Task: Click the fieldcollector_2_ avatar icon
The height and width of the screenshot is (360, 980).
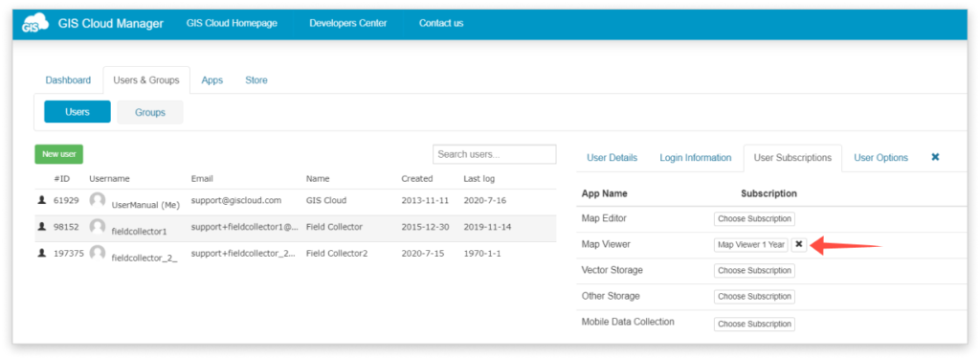Action: (x=97, y=253)
